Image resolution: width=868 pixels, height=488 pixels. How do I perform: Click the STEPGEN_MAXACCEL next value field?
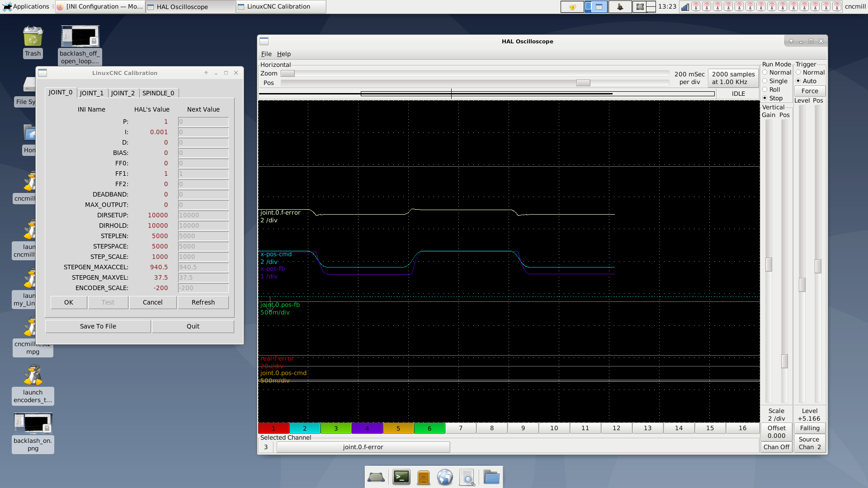(203, 267)
